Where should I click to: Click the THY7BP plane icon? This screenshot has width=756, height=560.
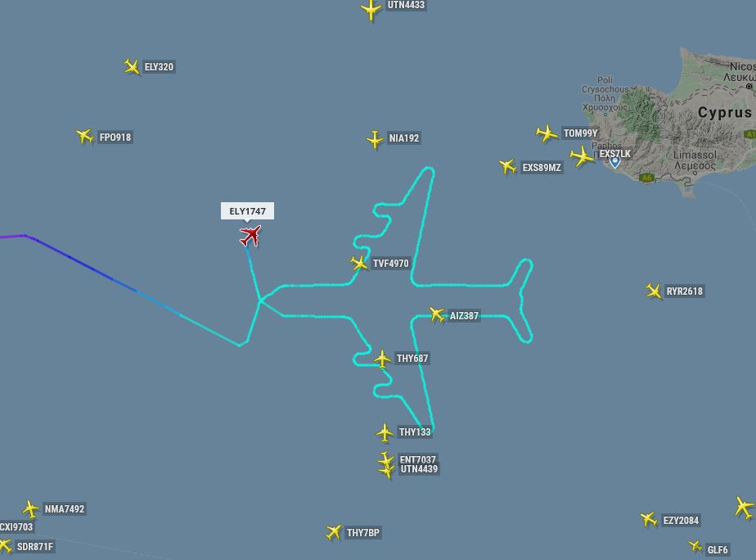(x=333, y=532)
